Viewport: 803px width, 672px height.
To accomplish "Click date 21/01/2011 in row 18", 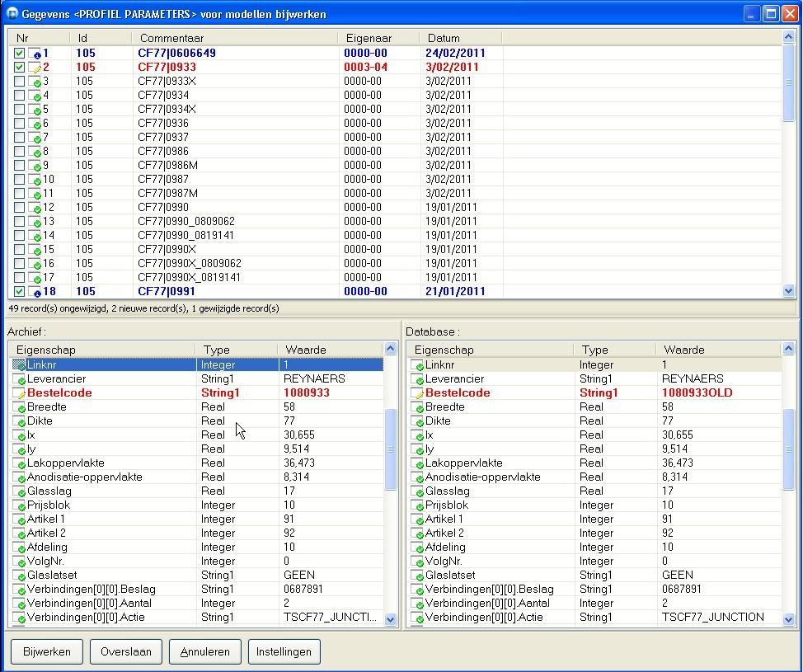I will coord(455,291).
